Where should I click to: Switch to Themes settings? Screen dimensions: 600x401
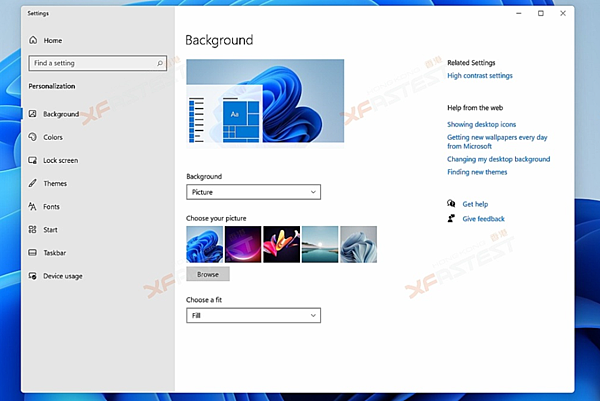(98, 183)
